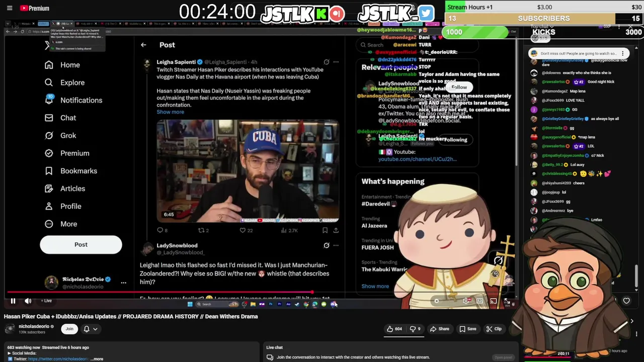The image size is (644, 362).
Task: Expand the tweet text with Show more
Action: coord(170,112)
